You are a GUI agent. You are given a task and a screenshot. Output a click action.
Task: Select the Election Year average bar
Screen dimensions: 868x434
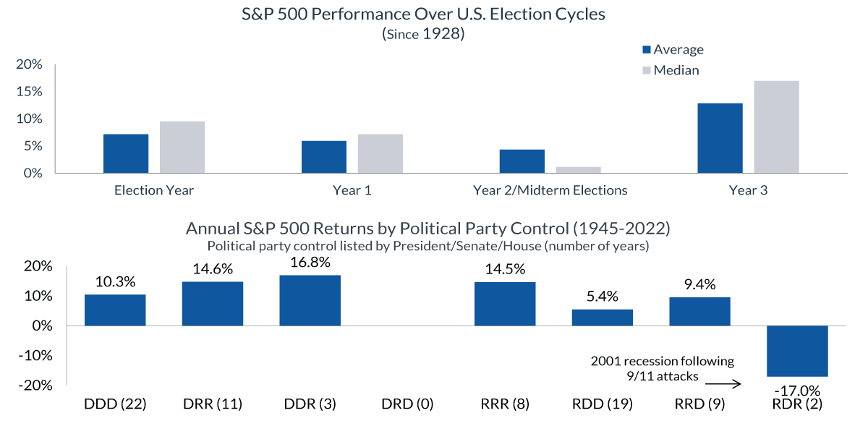[126, 153]
